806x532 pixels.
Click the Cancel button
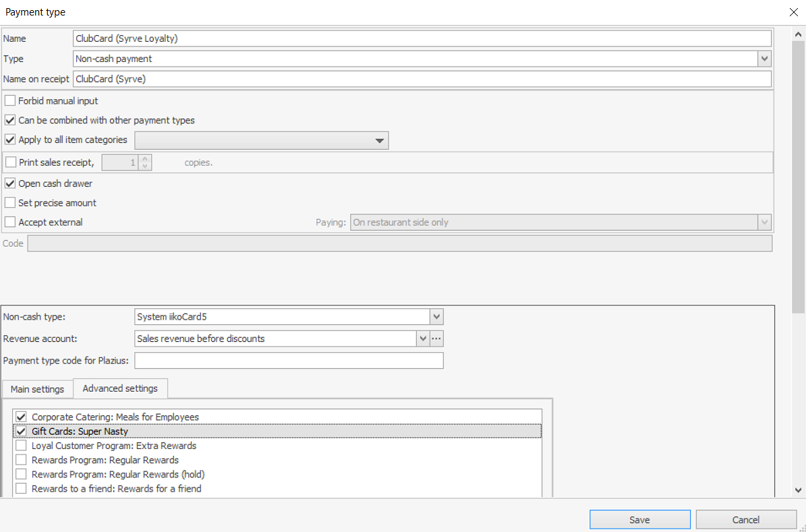coord(746,519)
